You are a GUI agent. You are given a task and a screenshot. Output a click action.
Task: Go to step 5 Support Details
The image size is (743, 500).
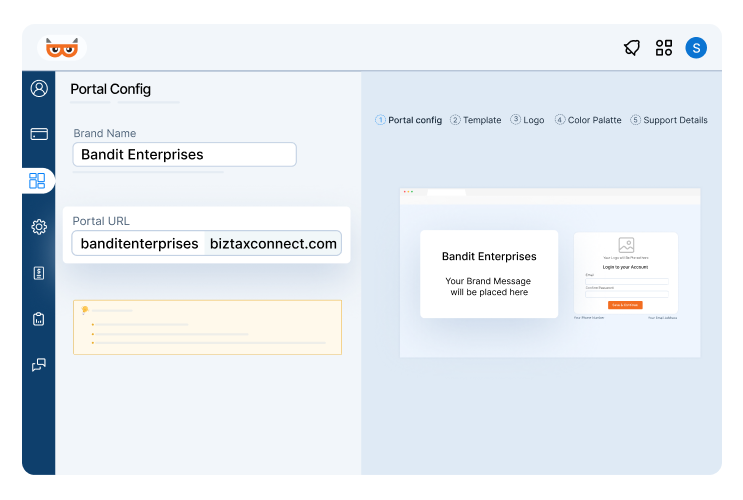coord(669,120)
